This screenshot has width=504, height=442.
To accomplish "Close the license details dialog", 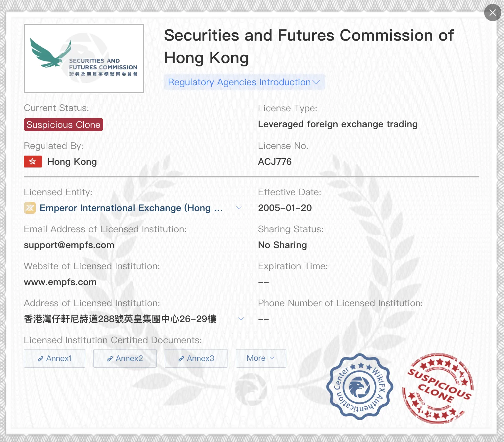I will coord(492,13).
